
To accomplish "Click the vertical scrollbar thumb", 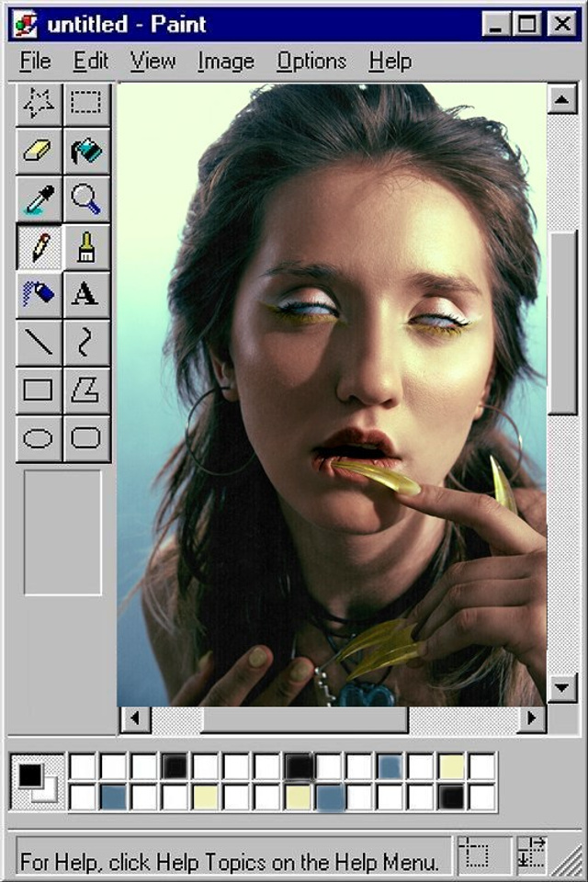I will pyautogui.click(x=561, y=322).
